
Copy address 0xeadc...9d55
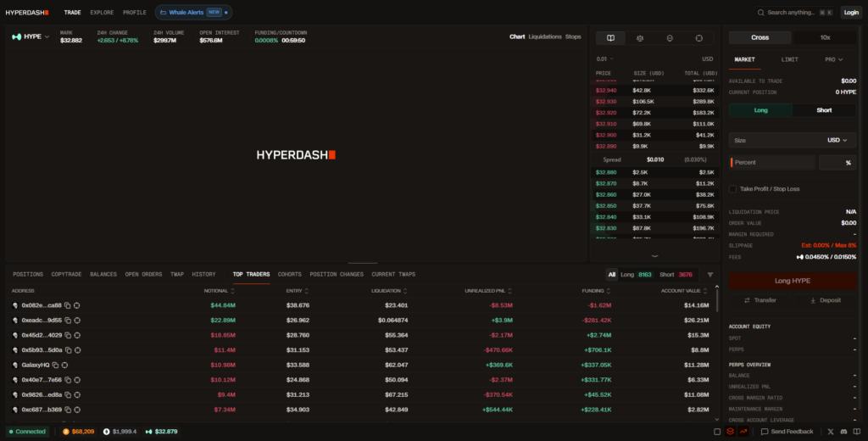click(68, 321)
